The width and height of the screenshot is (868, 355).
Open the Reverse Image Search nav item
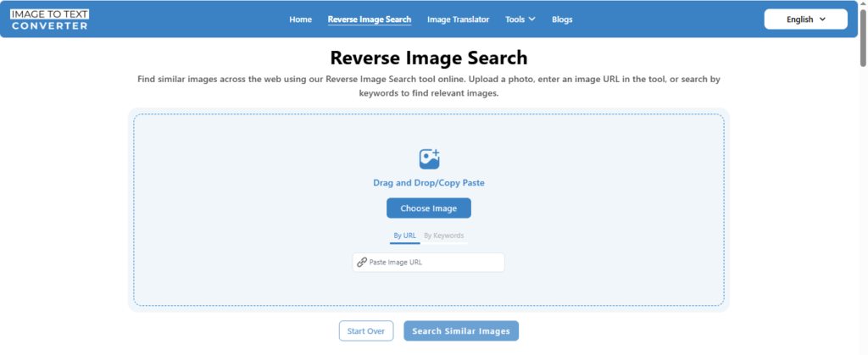(x=369, y=19)
